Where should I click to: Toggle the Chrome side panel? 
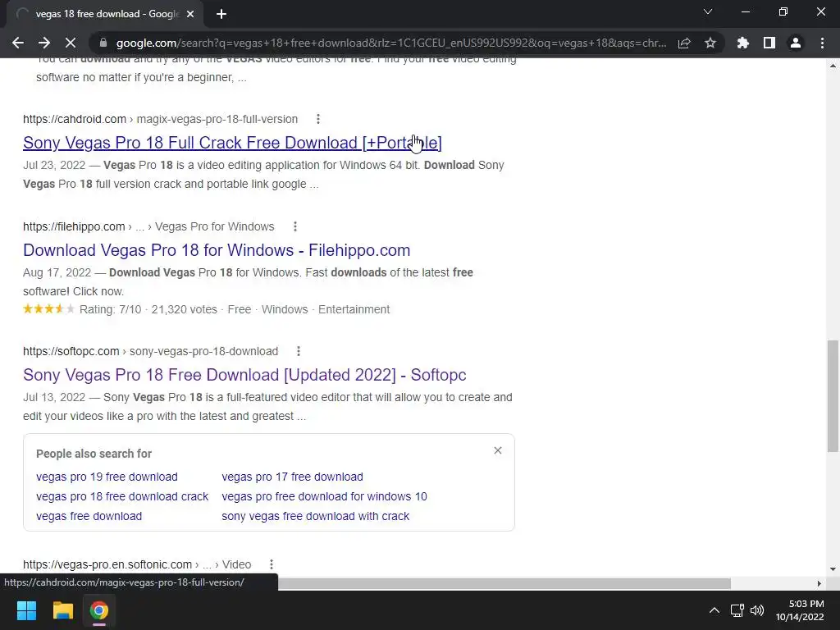click(769, 43)
